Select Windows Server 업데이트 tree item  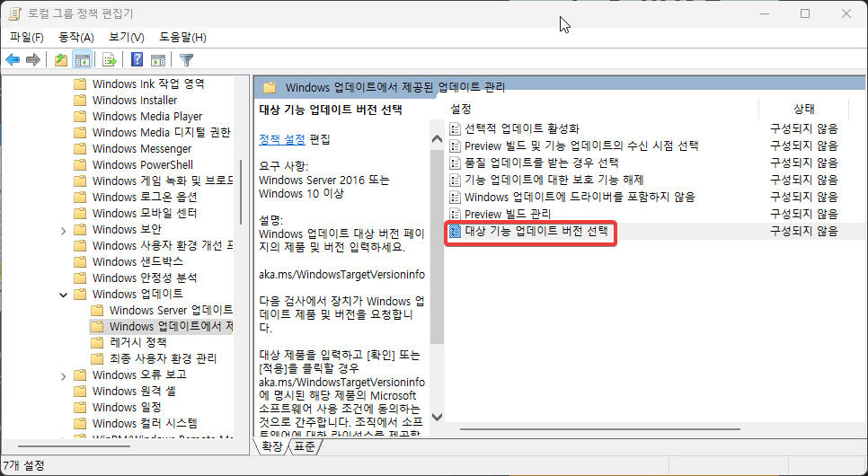click(x=171, y=310)
